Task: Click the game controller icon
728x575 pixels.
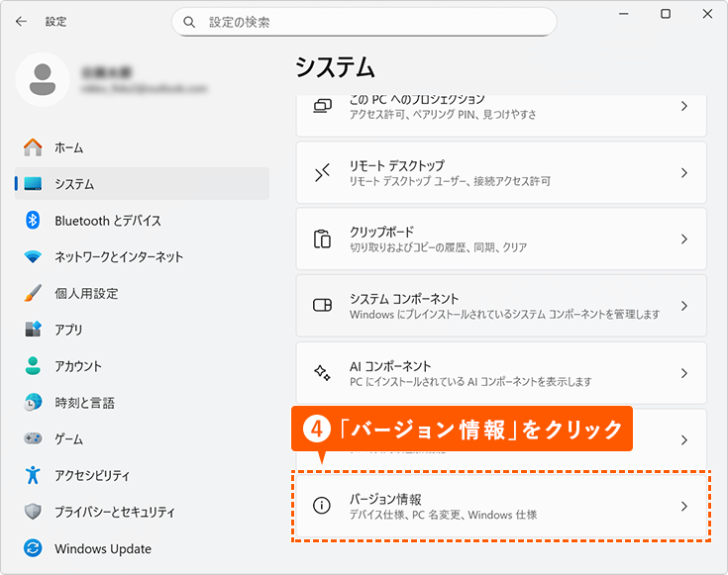Action: pos(34,439)
